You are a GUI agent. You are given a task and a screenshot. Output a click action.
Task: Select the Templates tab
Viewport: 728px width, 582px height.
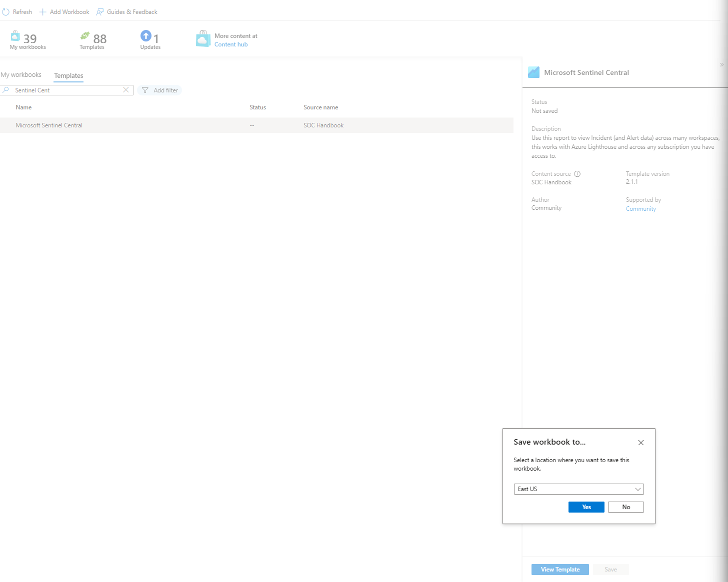click(68, 76)
